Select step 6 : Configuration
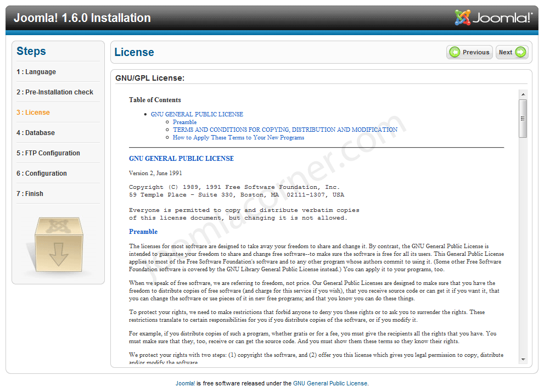 click(42, 173)
